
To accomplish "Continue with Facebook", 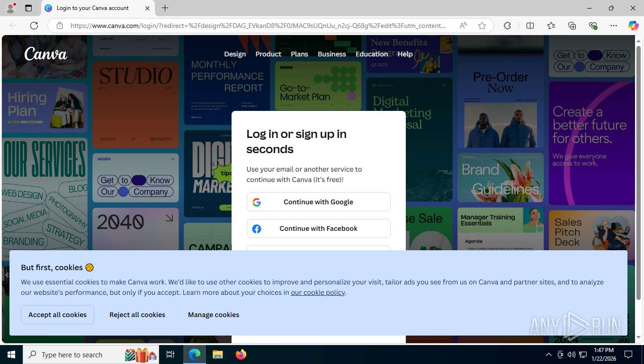I will 319,228.
